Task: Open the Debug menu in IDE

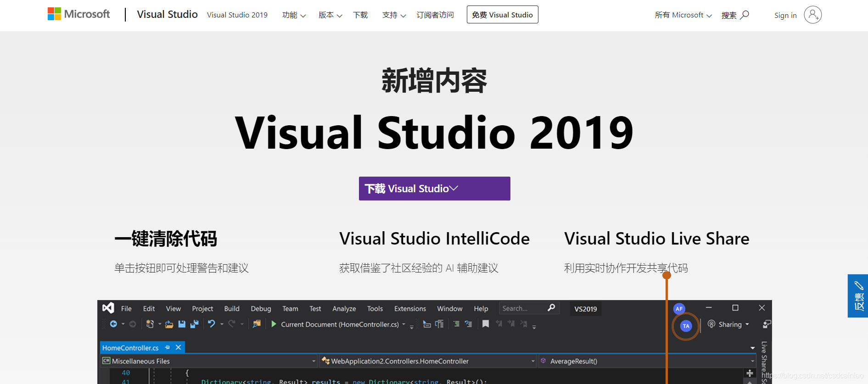Action: [x=261, y=308]
